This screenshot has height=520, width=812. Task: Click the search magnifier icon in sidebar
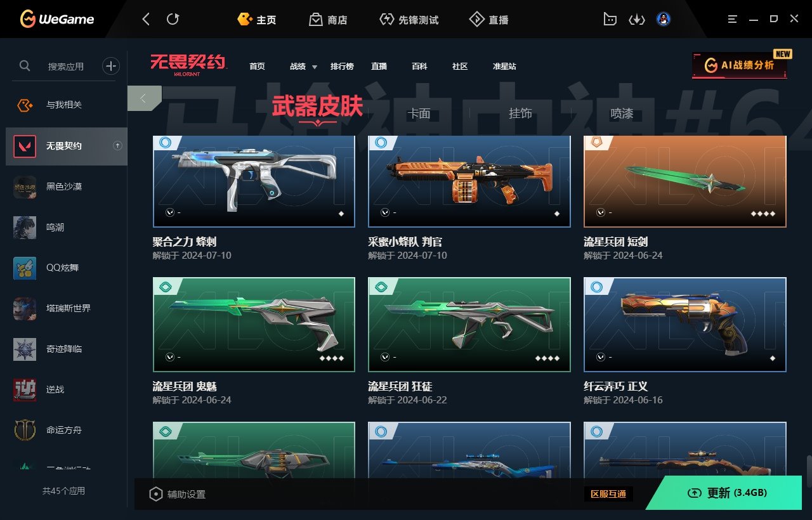point(25,66)
